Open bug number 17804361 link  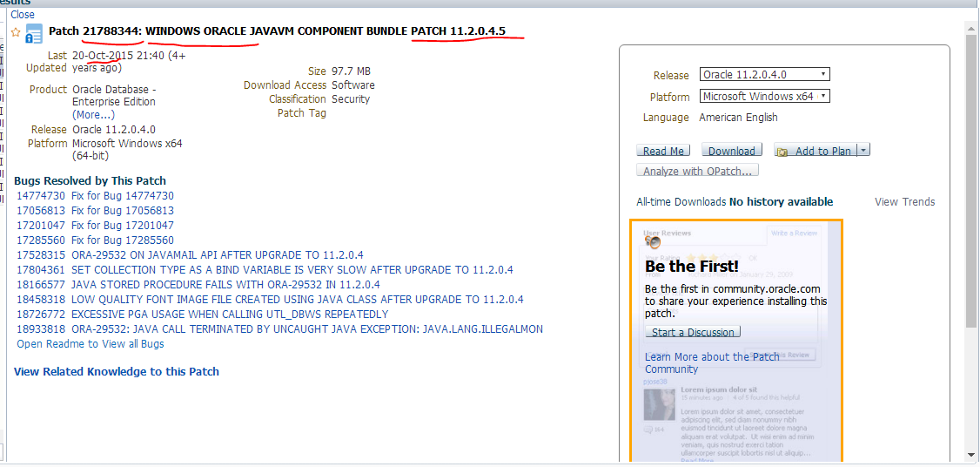pyautogui.click(x=41, y=270)
